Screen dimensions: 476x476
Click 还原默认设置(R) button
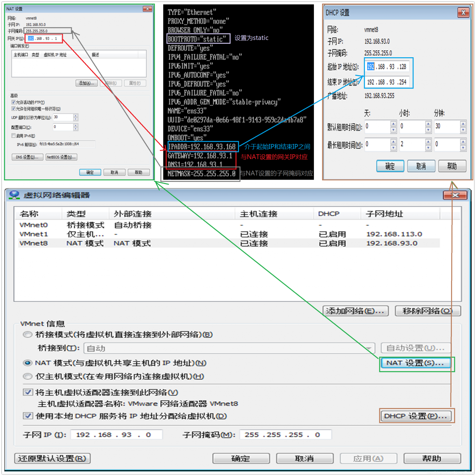coord(52,459)
